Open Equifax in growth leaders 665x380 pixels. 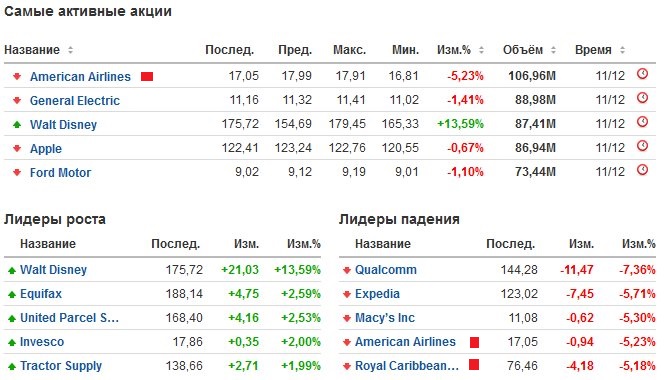click(x=41, y=294)
